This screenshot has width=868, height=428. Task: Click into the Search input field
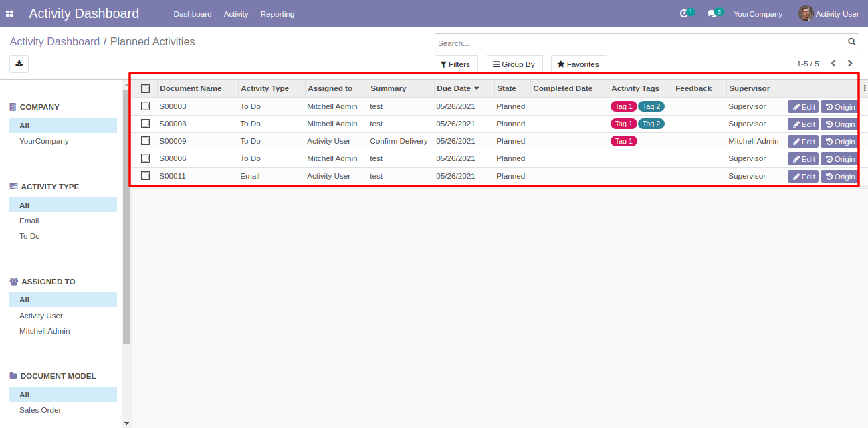pos(641,43)
